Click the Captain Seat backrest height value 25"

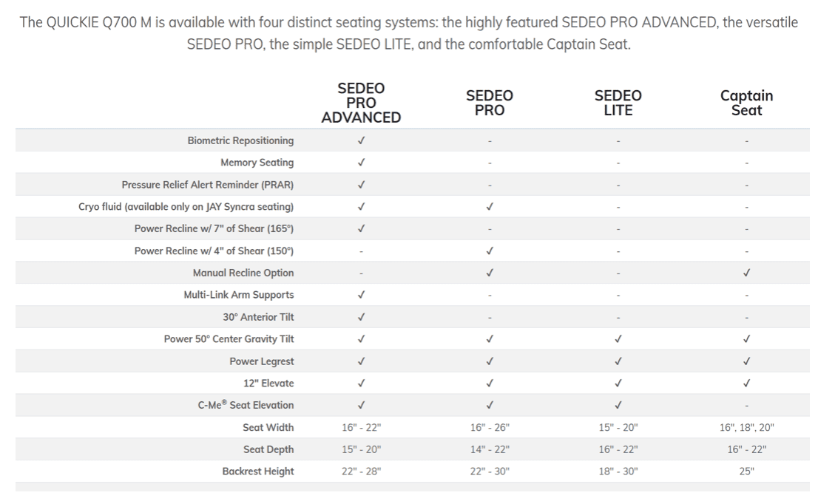[x=746, y=471]
